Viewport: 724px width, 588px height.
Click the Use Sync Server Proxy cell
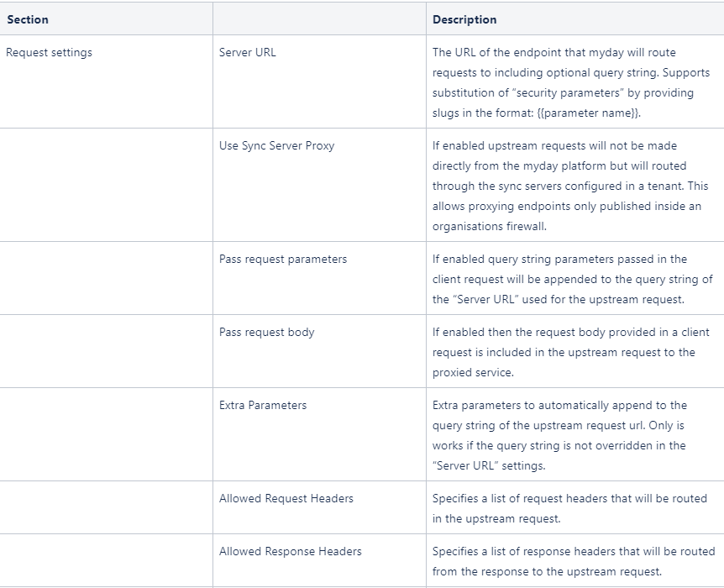click(x=319, y=185)
